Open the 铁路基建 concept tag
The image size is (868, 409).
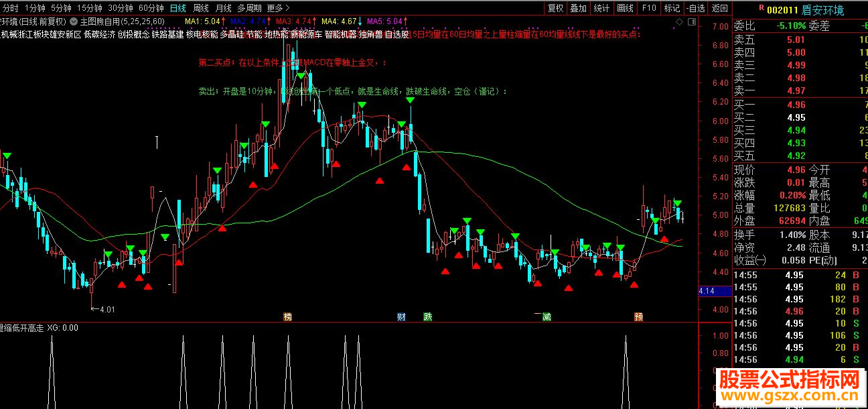click(167, 34)
